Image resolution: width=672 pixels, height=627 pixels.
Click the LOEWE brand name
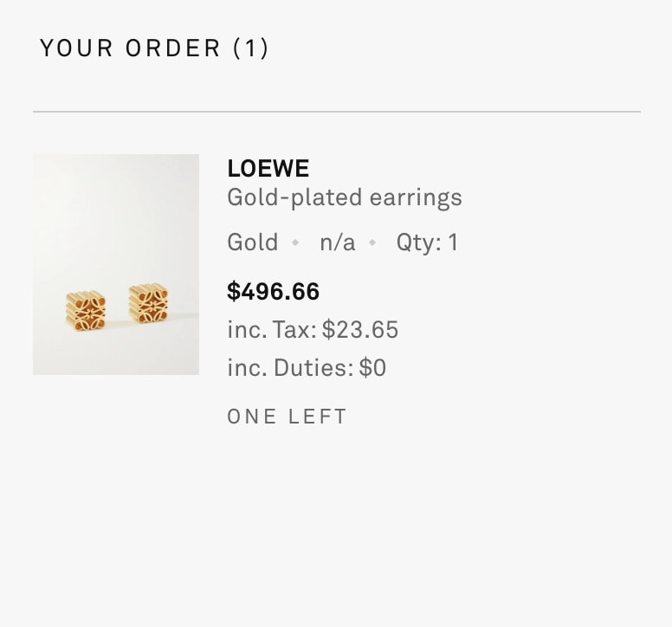tap(268, 169)
